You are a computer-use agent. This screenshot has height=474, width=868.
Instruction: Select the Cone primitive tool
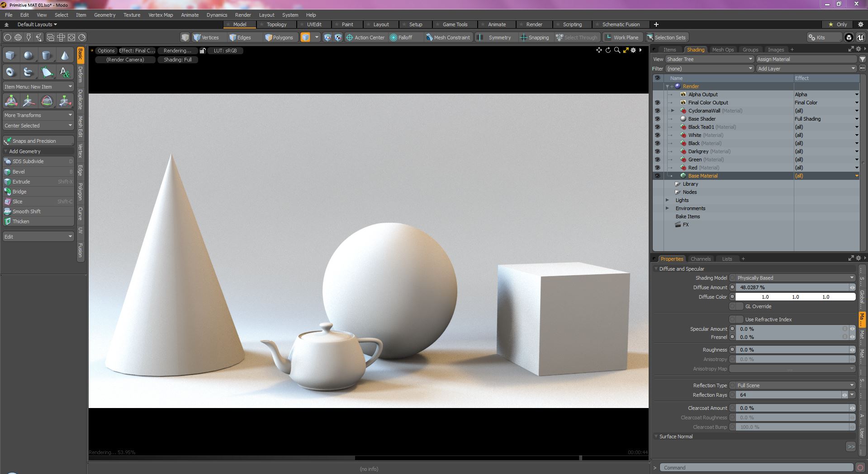point(65,56)
